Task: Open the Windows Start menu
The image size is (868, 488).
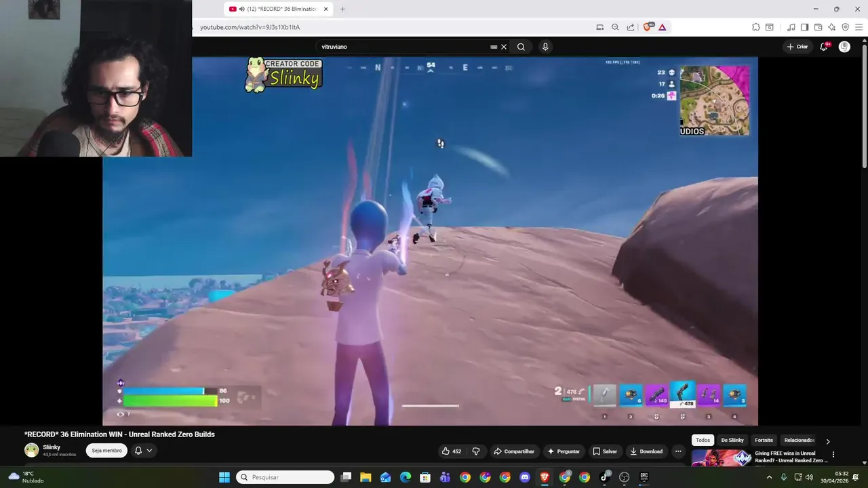Action: click(224, 477)
